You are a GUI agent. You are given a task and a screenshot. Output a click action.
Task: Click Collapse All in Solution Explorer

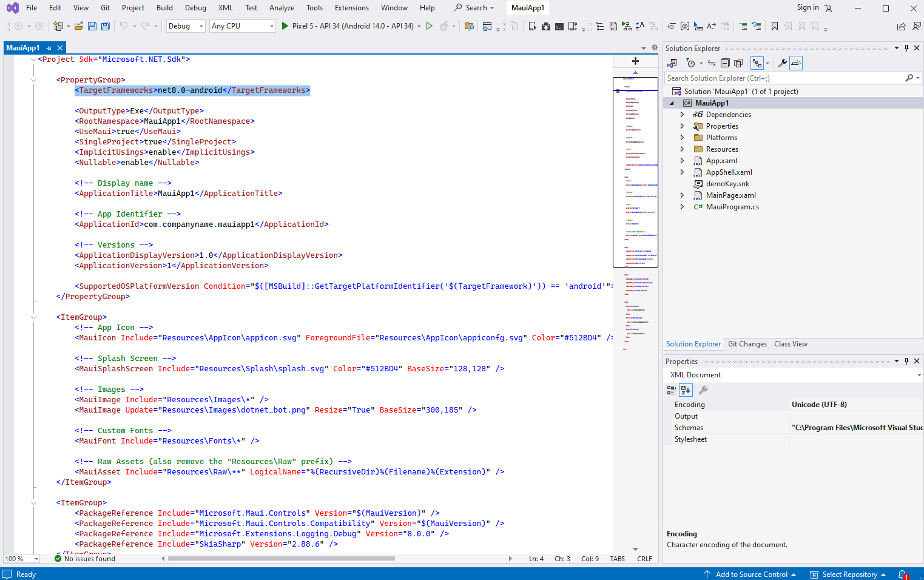coord(725,63)
